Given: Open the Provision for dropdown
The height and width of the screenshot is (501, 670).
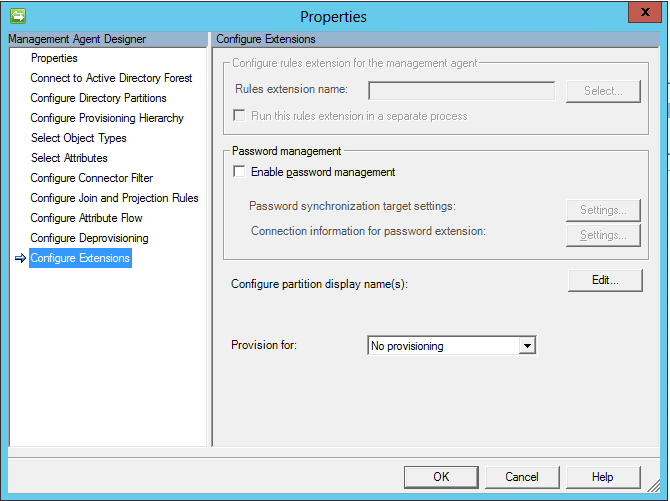Looking at the screenshot, I should coord(527,346).
